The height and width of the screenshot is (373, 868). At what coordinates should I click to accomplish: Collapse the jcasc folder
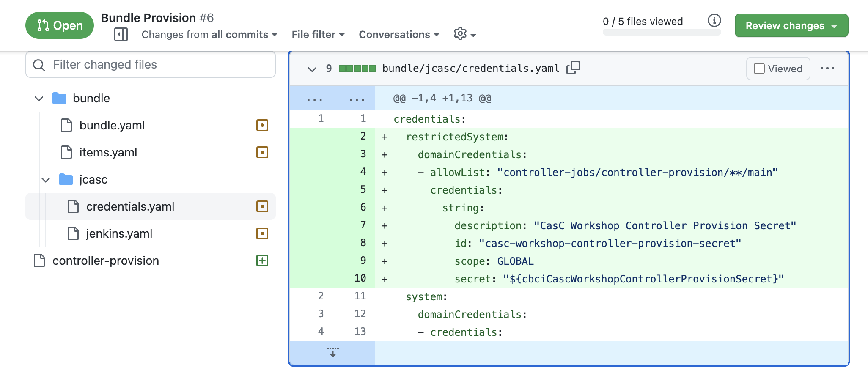pos(46,180)
